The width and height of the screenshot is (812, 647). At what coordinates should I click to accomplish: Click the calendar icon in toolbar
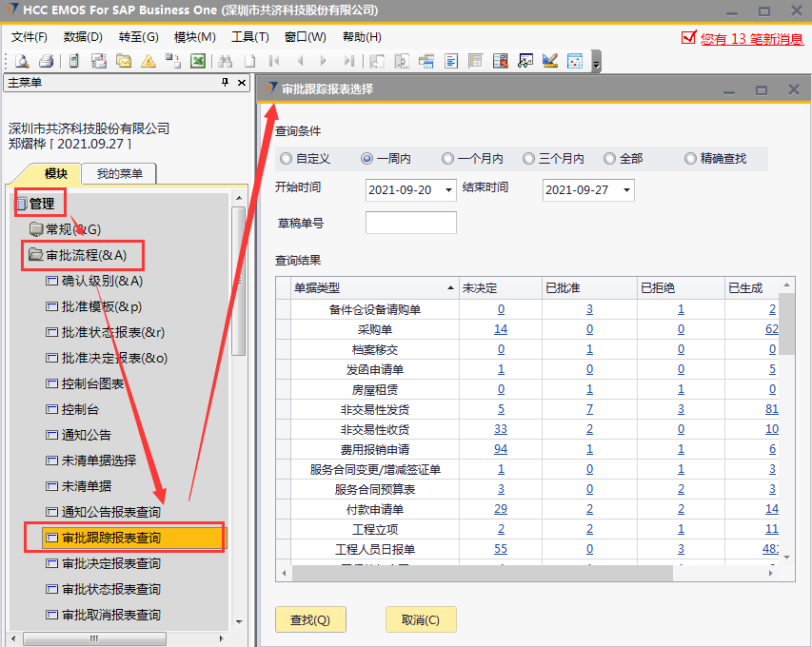575,61
